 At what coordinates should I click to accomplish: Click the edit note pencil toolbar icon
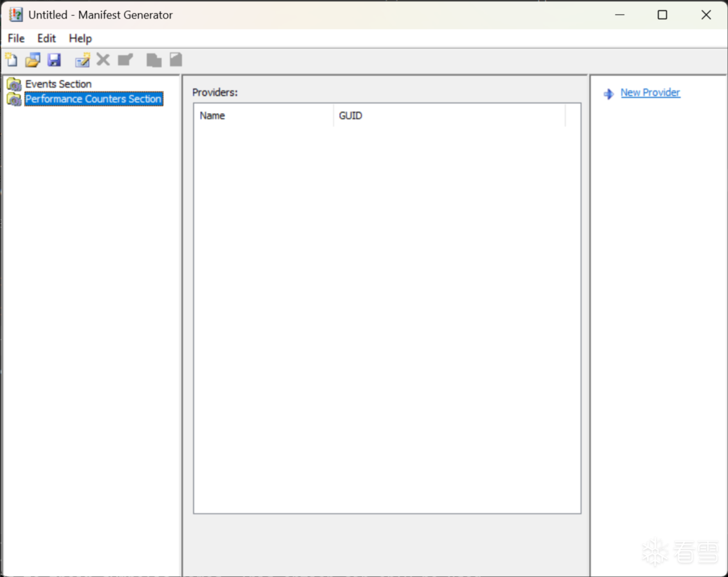tap(82, 60)
